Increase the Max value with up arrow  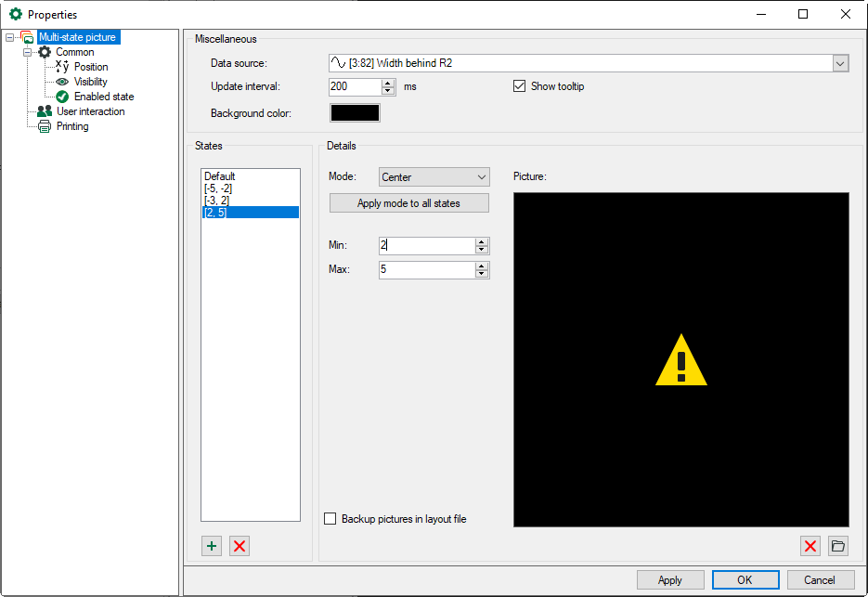pyautogui.click(x=482, y=266)
